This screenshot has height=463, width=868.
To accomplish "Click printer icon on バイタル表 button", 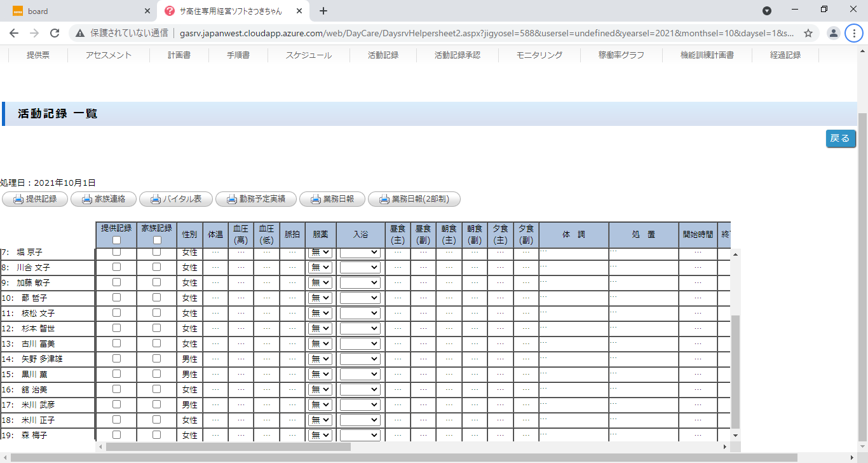I will click(155, 199).
